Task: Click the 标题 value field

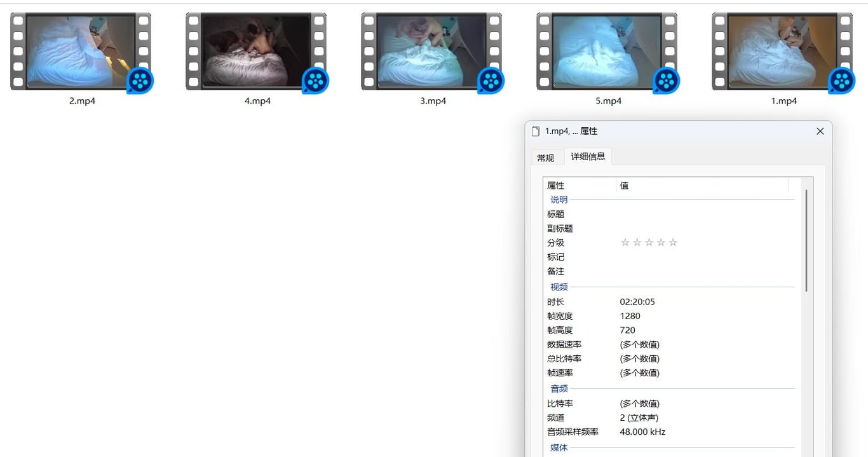Action: tap(705, 214)
